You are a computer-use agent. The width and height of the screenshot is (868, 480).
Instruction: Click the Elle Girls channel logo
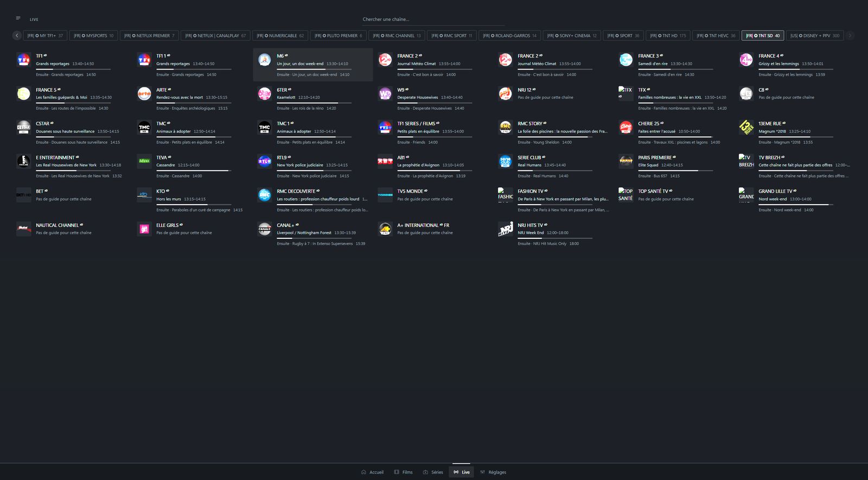[144, 229]
